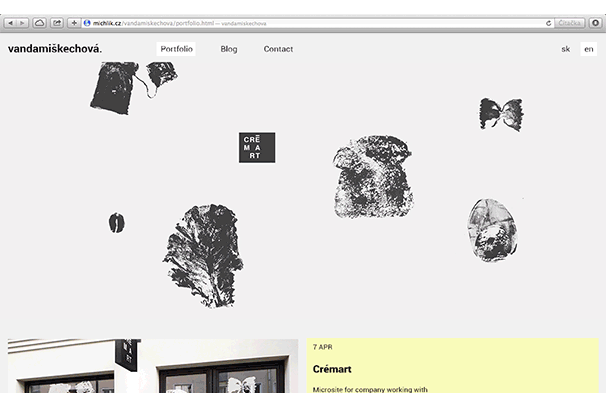Click the share icon in toolbar

coord(57,22)
